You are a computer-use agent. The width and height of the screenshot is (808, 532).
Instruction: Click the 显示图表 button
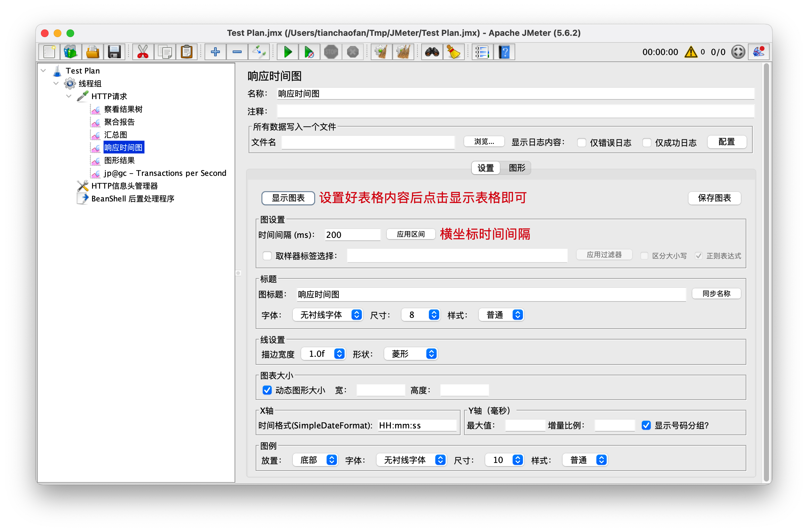(288, 198)
